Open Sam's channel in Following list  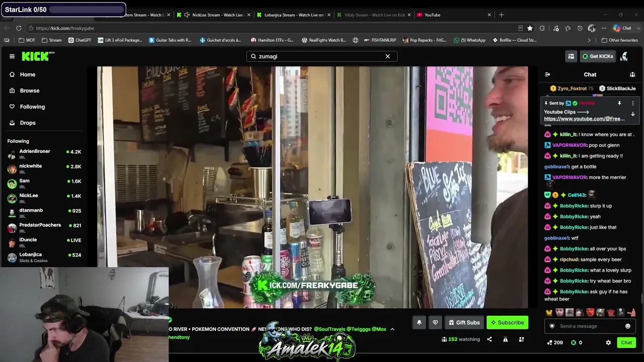coord(44,184)
